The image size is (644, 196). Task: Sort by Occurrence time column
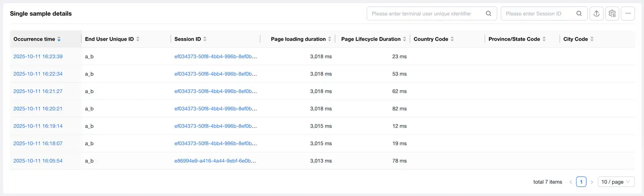click(x=59, y=39)
